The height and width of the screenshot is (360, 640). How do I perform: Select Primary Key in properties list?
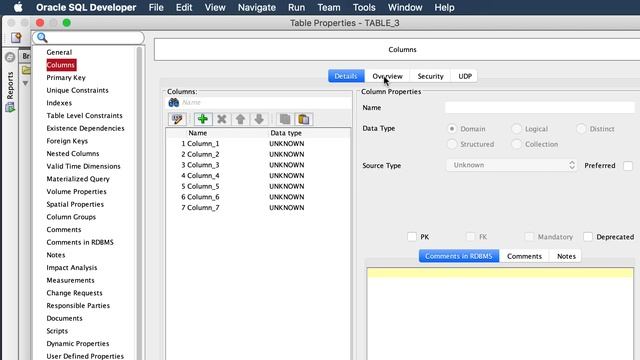[x=66, y=78]
